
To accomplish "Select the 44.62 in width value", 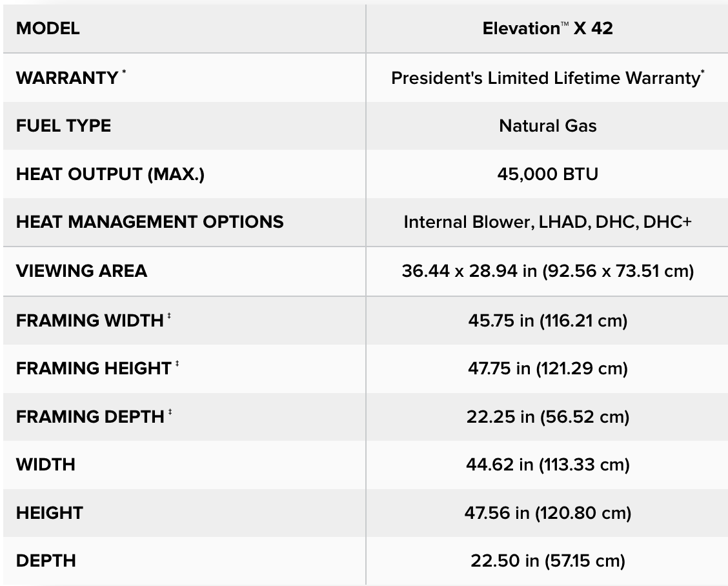I will click(x=547, y=465).
